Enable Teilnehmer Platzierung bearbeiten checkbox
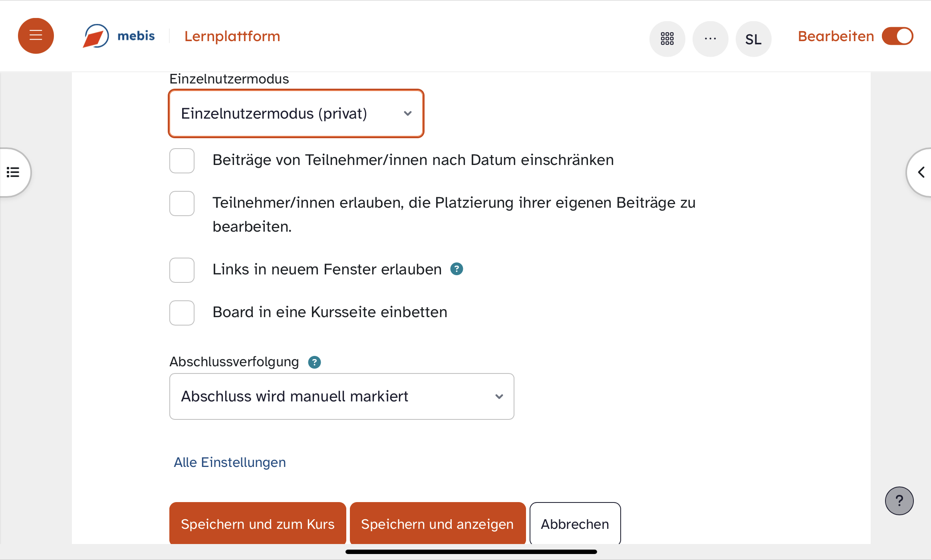Image resolution: width=931 pixels, height=560 pixels. [182, 203]
